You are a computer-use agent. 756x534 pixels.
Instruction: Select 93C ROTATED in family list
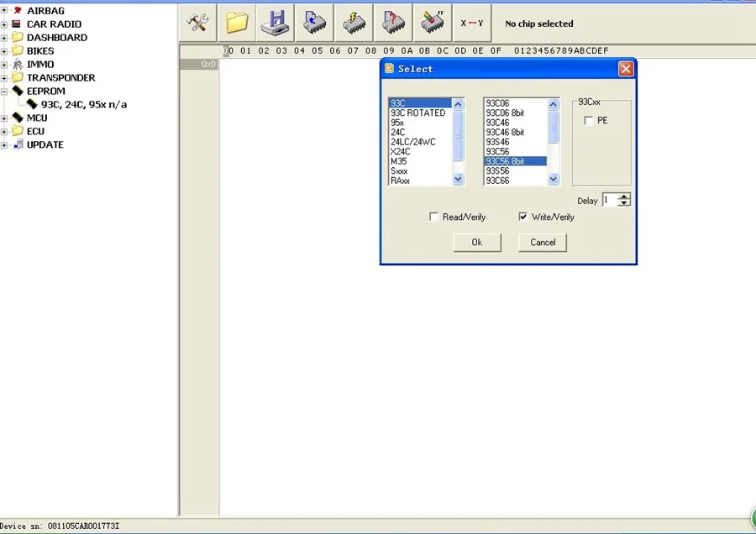[x=418, y=113]
